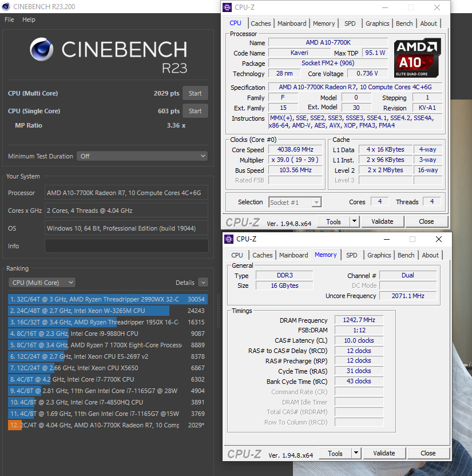
Task: Start the CPU Single Core test
Action: click(195, 111)
